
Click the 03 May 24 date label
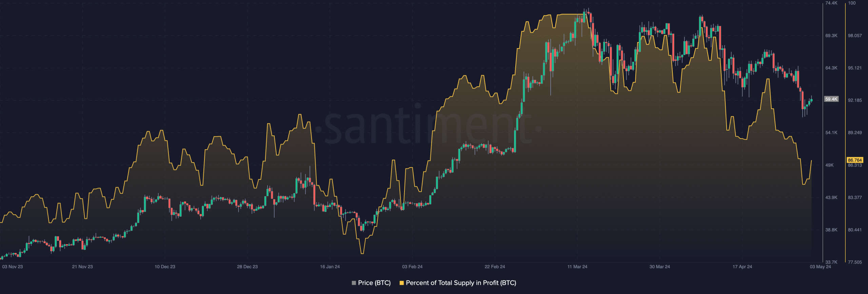click(x=821, y=267)
